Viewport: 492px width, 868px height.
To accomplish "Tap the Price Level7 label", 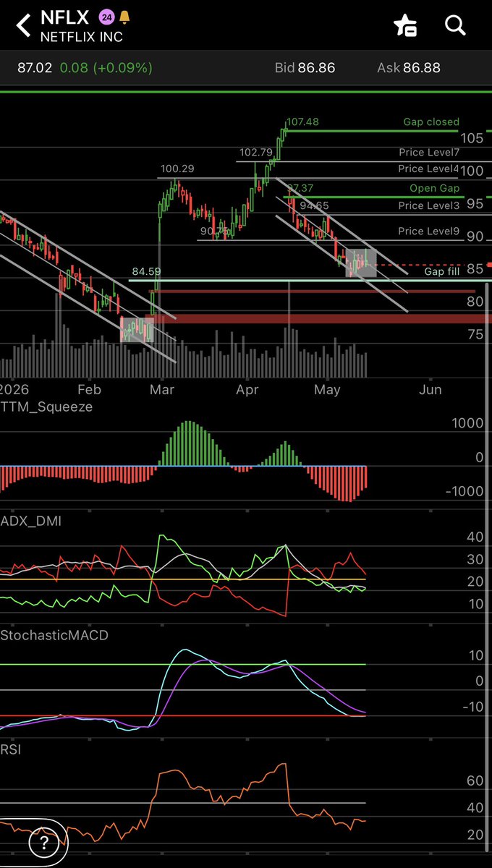I will tap(429, 153).
